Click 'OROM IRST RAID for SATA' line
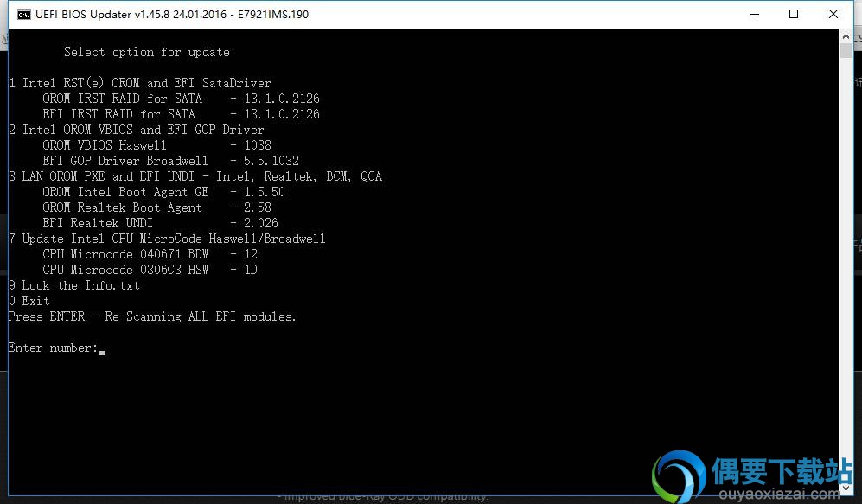The height and width of the screenshot is (504, 862). 181,99
